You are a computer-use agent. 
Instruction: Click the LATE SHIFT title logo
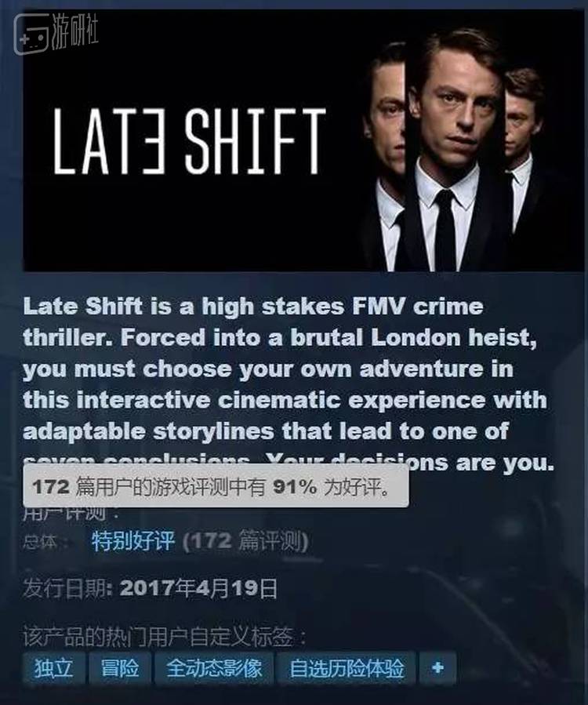[x=189, y=141]
